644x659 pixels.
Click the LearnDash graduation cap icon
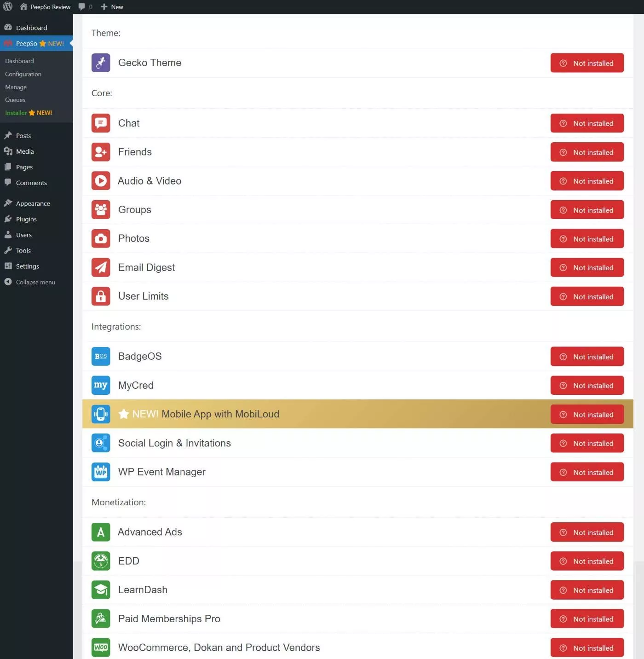pos(101,590)
